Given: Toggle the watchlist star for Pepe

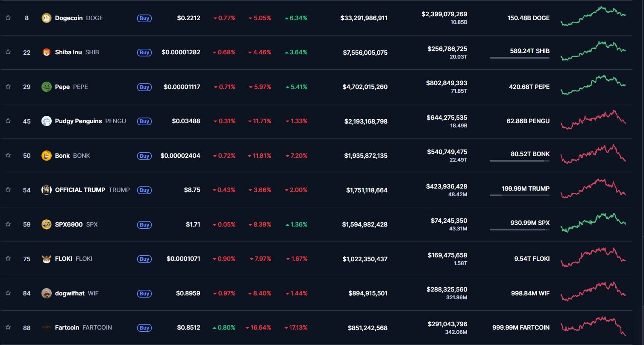Looking at the screenshot, I should 8,87.
